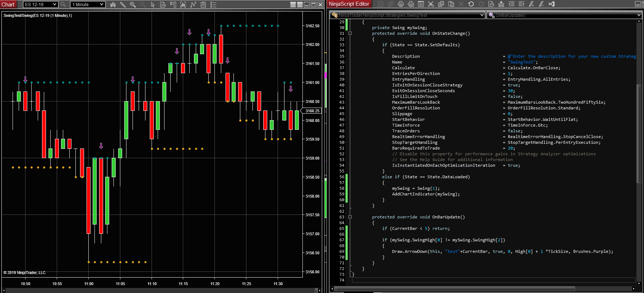Place cursor on 'private Swing mySwing;' line

point(399,28)
